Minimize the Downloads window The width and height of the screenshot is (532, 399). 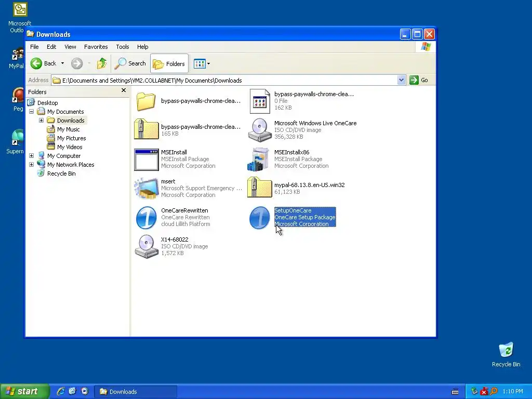pyautogui.click(x=405, y=34)
